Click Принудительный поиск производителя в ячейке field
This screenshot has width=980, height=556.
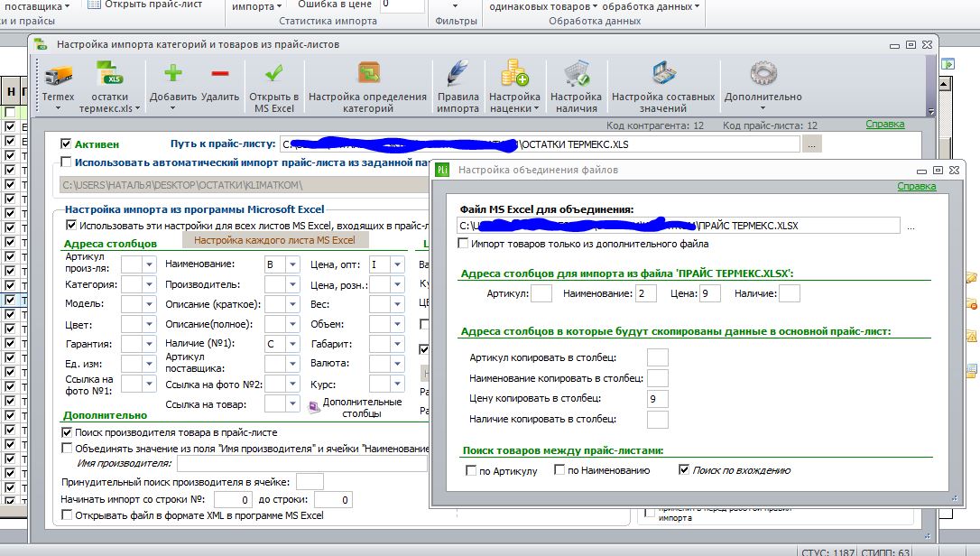310,482
